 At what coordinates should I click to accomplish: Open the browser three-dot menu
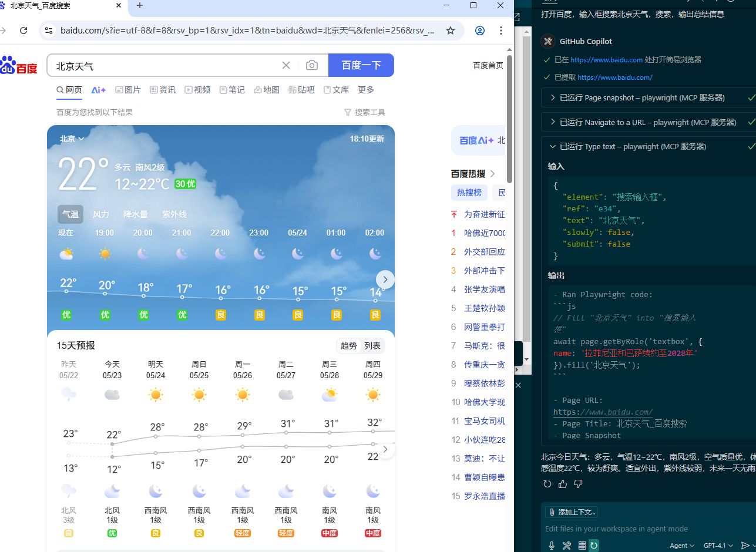[500, 31]
